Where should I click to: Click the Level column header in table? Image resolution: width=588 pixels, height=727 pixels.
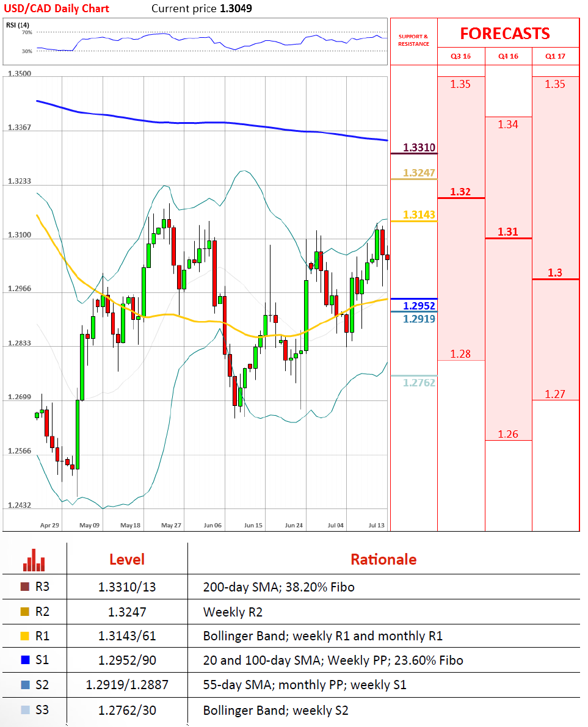[x=126, y=559]
